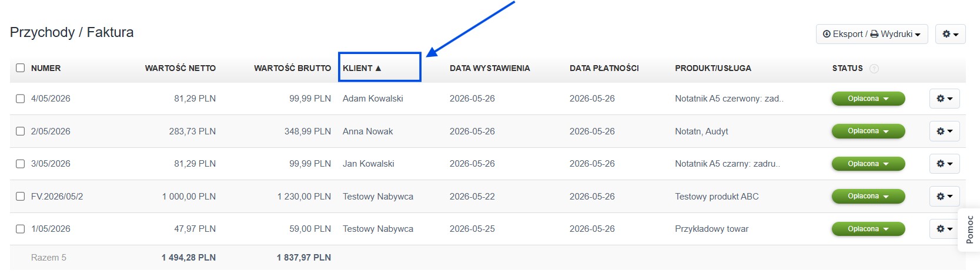Select the checkbox for invoice 1/05/2026
The image size is (980, 277).
point(20,229)
